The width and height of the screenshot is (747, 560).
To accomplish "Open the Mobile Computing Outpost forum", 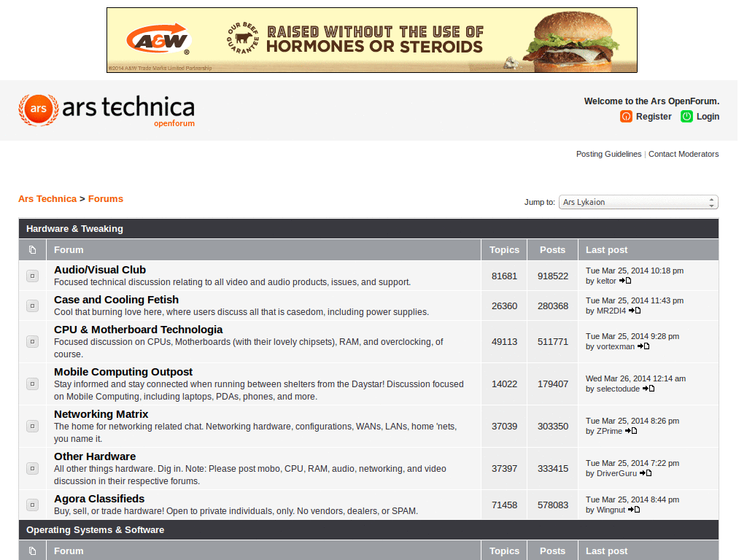I will pyautogui.click(x=123, y=372).
